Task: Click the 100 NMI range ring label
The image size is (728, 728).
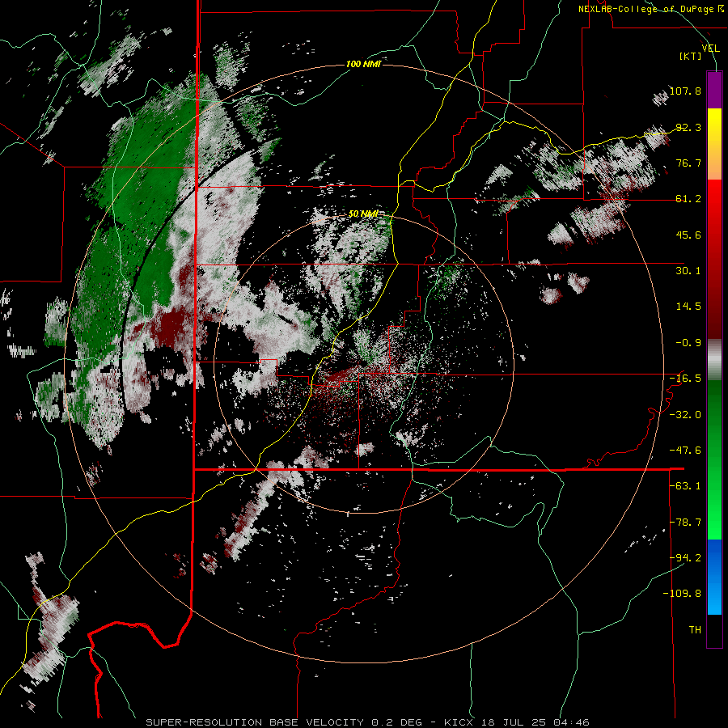Action: point(363,64)
